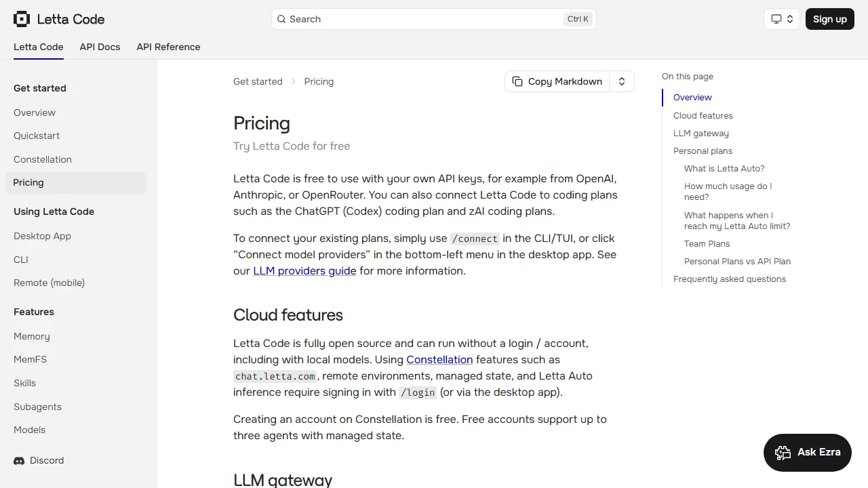This screenshot has height=488, width=868.
Task: Click the Get started sidebar heading
Action: coord(40,88)
